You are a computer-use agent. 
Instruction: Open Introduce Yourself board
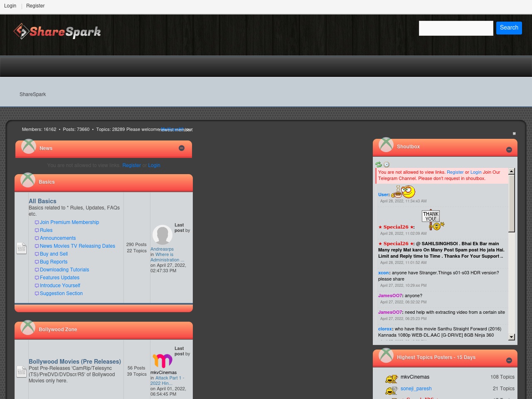click(60, 286)
